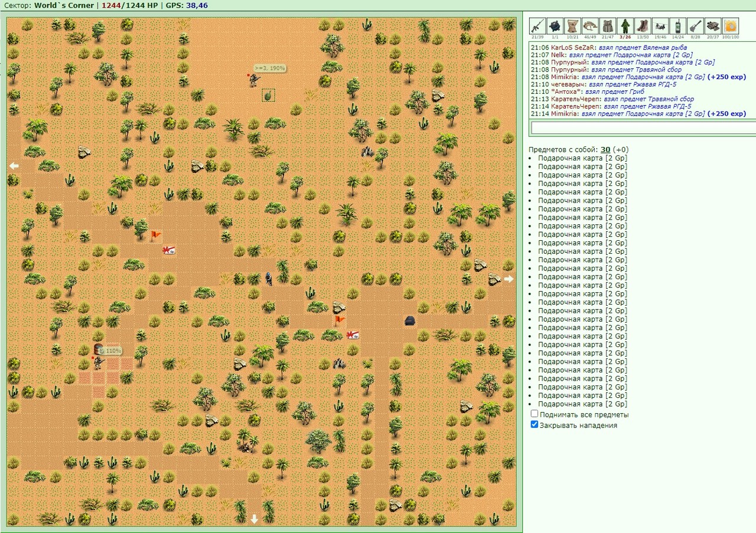Click the 21:14 Mimikria log name

pyautogui.click(x=565, y=114)
